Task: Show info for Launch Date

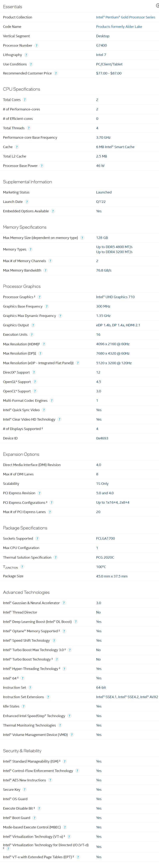Action: (x=27, y=202)
